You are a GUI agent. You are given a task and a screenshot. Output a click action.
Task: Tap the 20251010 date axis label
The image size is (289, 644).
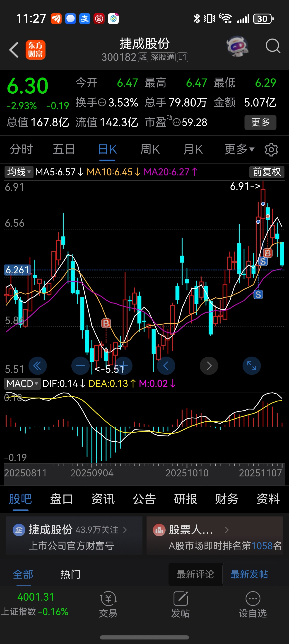coord(187,473)
